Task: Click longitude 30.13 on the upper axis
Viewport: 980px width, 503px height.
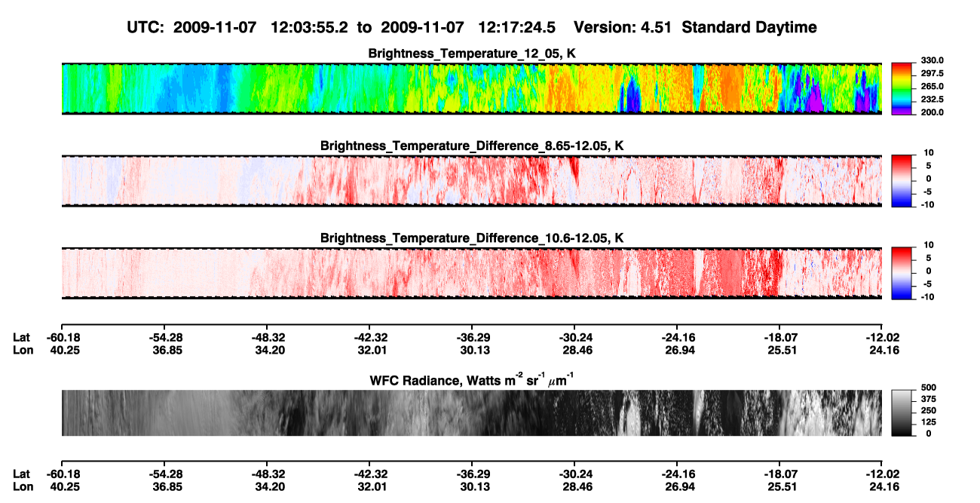Action: point(472,350)
